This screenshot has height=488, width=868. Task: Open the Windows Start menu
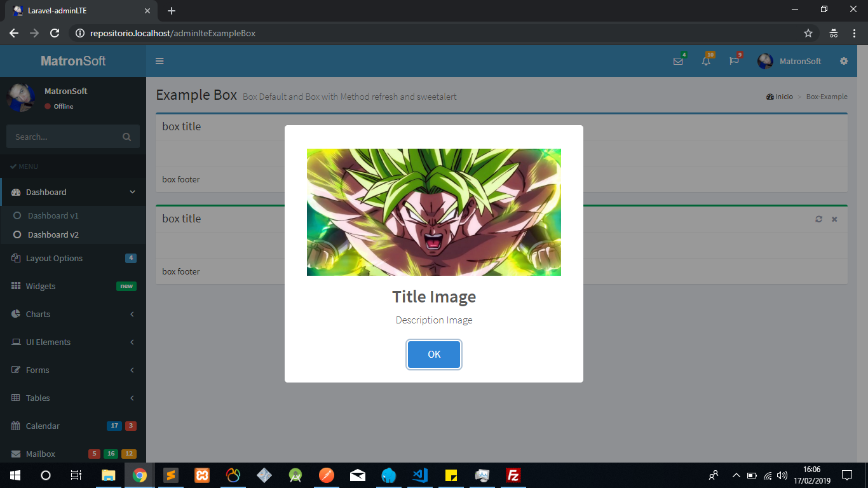tap(15, 475)
